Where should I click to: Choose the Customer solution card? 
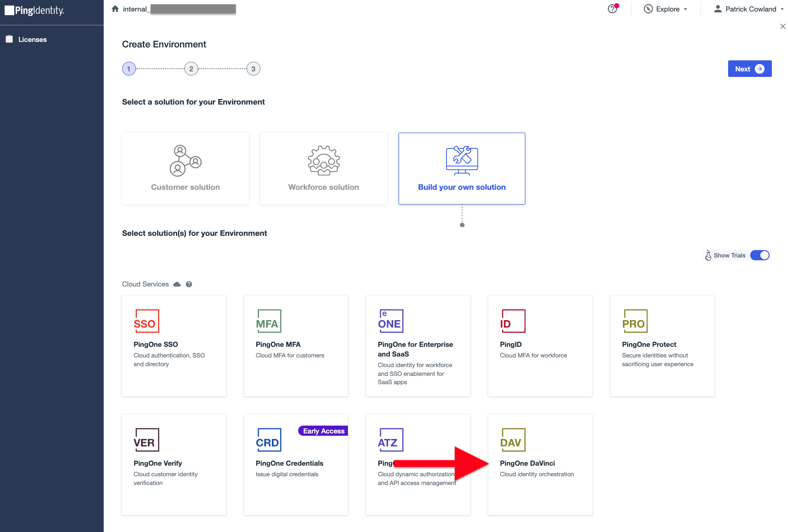(x=185, y=169)
